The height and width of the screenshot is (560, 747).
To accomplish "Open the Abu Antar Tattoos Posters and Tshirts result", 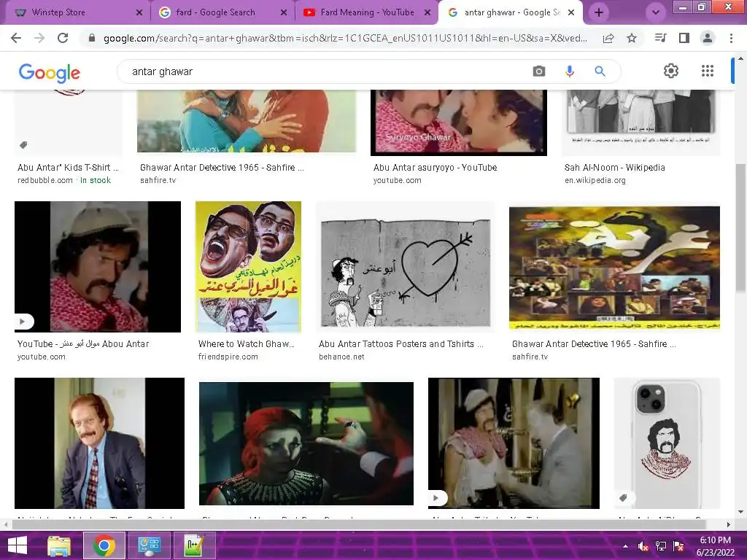I will click(401, 344).
